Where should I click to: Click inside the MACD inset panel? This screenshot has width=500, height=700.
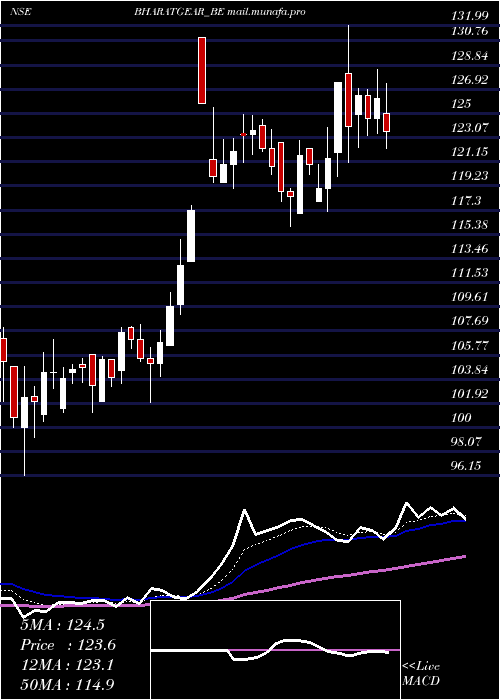point(275,650)
